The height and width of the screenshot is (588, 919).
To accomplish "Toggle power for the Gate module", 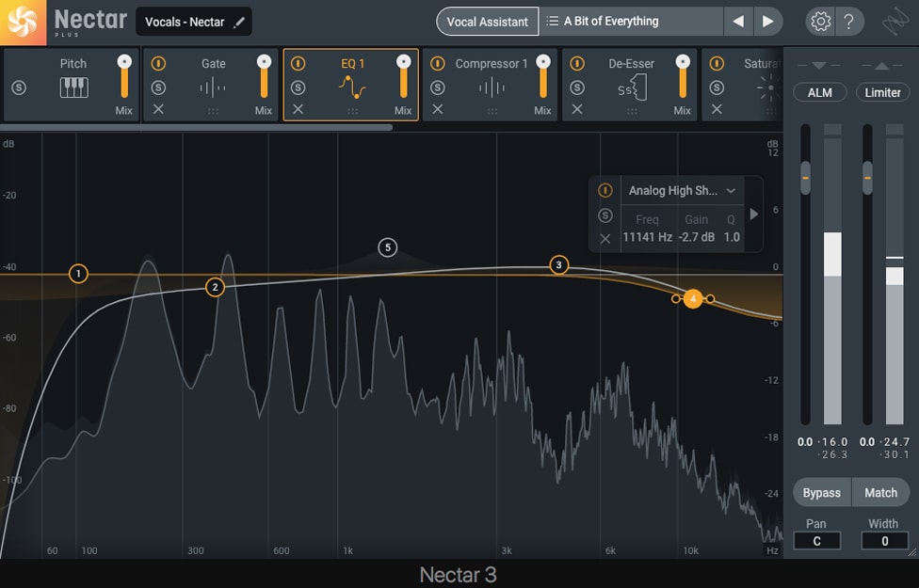I will coord(158,63).
